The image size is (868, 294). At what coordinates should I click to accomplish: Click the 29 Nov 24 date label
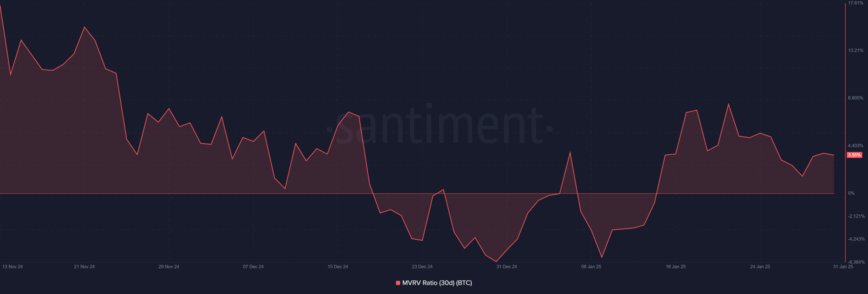tap(169, 267)
